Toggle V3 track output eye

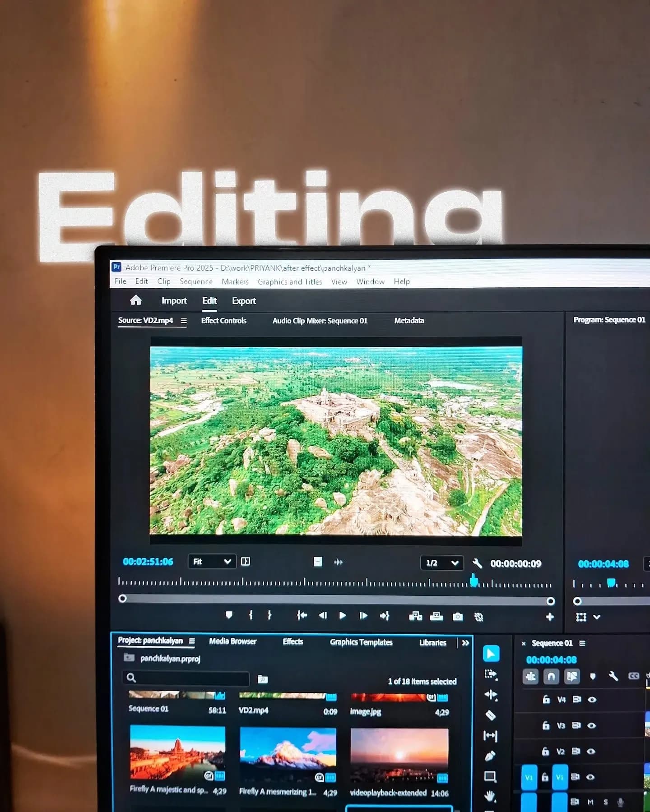(592, 725)
